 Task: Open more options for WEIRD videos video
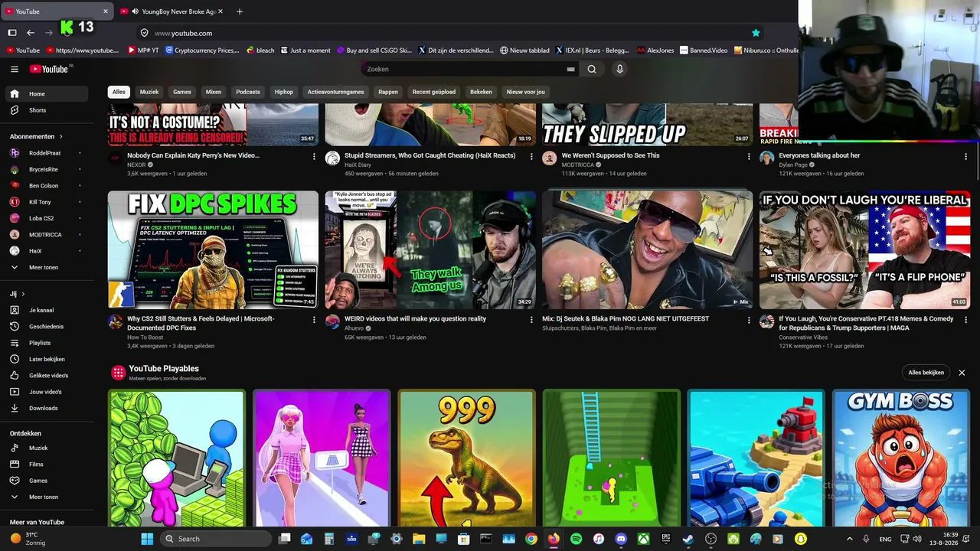point(531,320)
